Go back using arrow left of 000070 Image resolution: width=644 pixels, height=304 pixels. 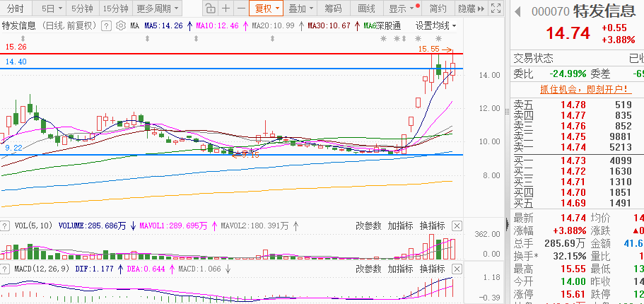[518, 11]
